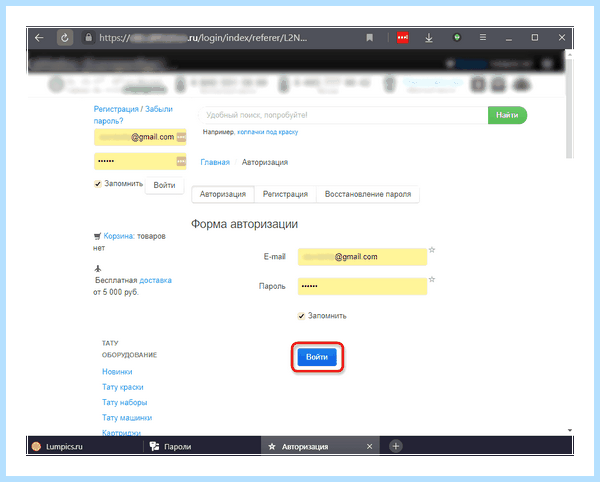The image size is (600, 482).
Task: Click password manager icon in sidebar password field
Action: 181,161
